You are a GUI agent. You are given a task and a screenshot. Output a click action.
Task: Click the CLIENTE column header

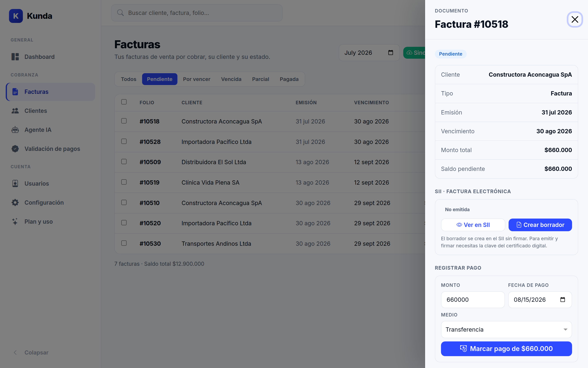pos(192,102)
